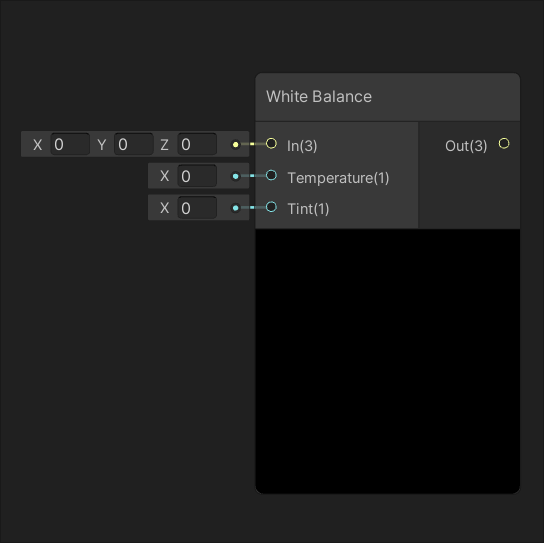Click the cyan dot on Tint default slot
This screenshot has height=543, width=544.
tap(236, 208)
